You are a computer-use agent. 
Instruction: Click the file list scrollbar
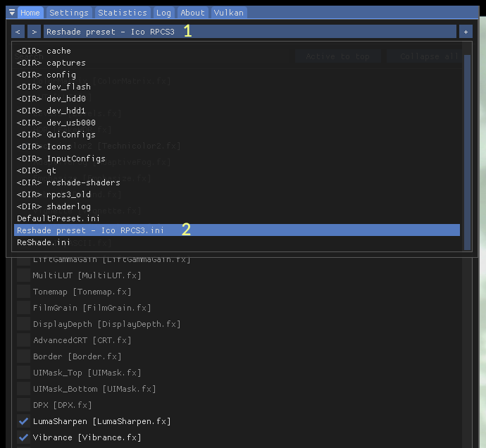tap(467, 152)
